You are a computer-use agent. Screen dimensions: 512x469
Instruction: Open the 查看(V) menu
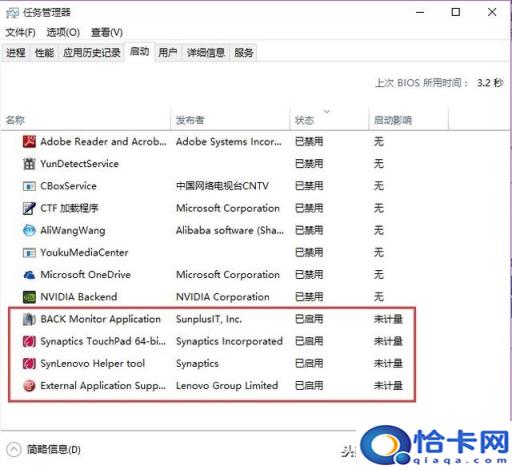107,32
